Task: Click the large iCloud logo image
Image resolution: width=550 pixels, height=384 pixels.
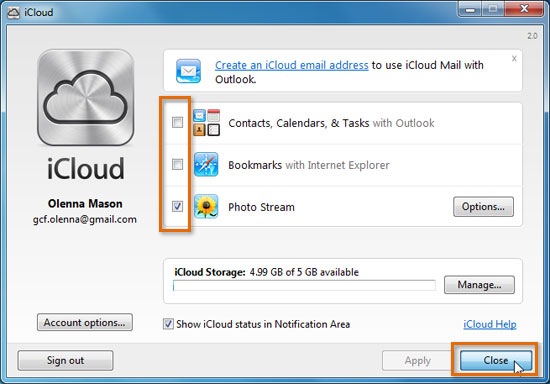Action: [85, 97]
